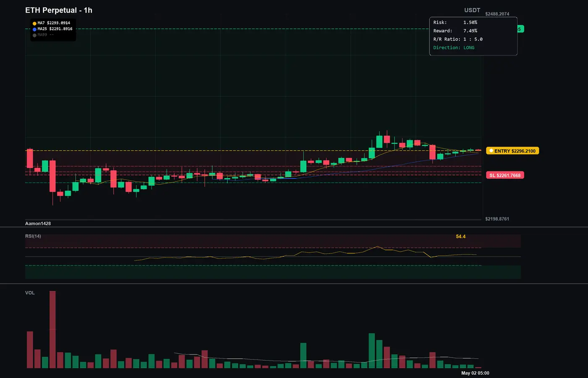The image size is (588, 378).
Task: Select the ENTRY $2296.2100 price tag
Action: pyautogui.click(x=512, y=151)
